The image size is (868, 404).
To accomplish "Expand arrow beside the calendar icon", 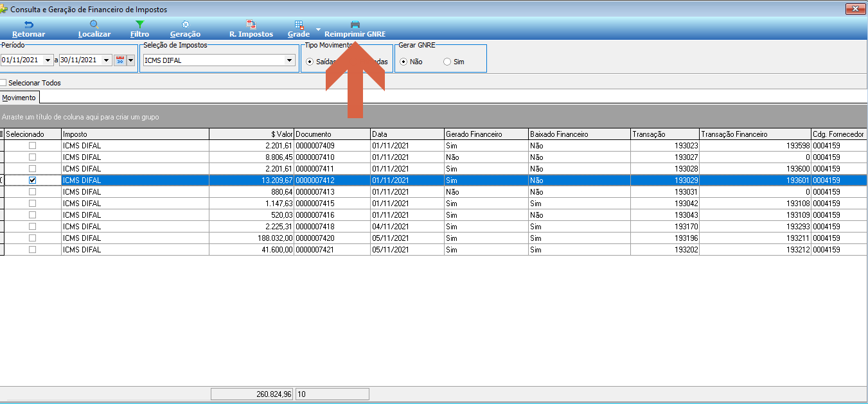I will [130, 60].
